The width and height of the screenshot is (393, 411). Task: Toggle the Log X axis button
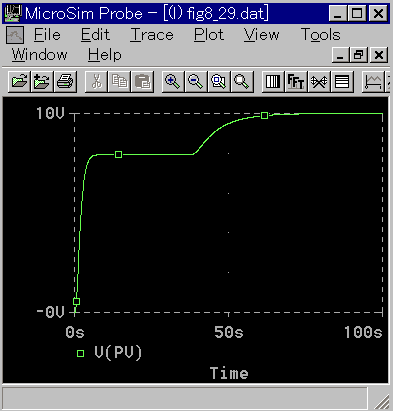[273, 81]
